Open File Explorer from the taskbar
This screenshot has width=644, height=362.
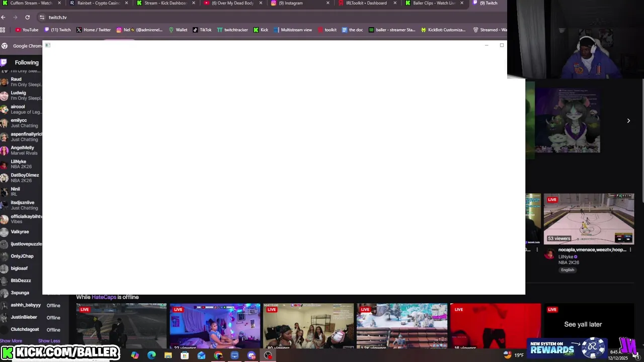[168, 355]
